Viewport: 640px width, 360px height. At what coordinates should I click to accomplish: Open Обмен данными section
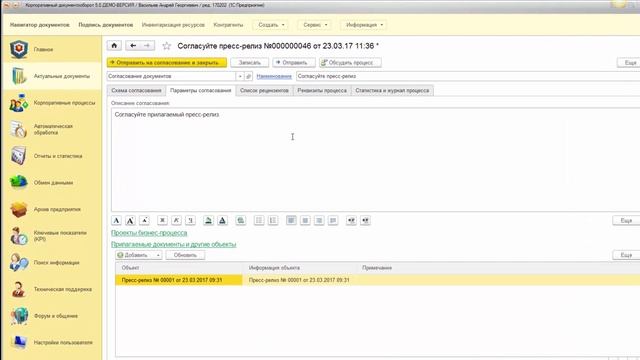51,182
